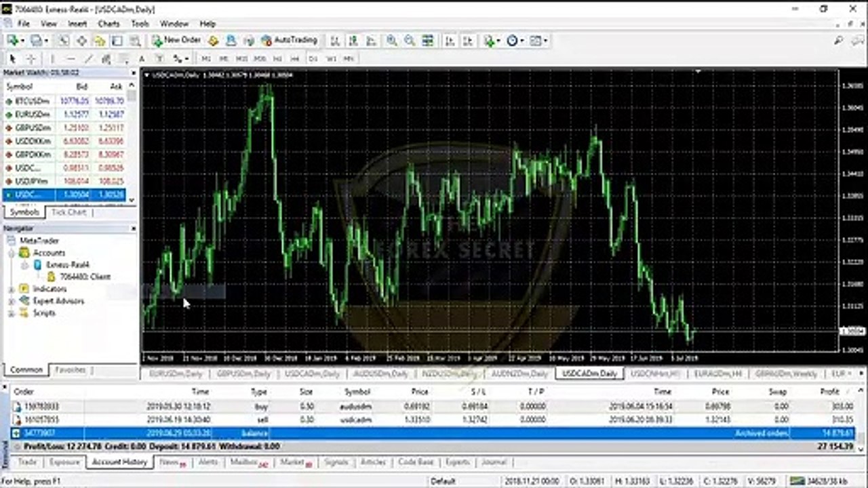Click the Profit column header

[829, 392]
